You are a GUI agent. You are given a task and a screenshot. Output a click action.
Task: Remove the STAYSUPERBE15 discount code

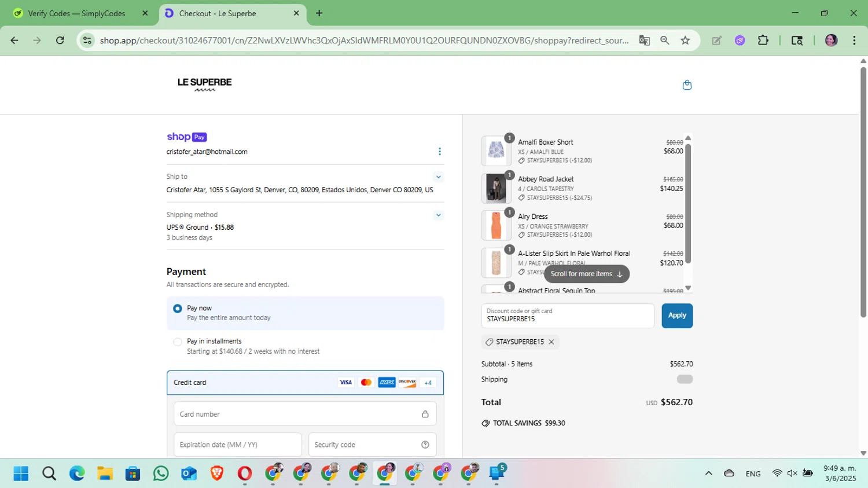[551, 342]
